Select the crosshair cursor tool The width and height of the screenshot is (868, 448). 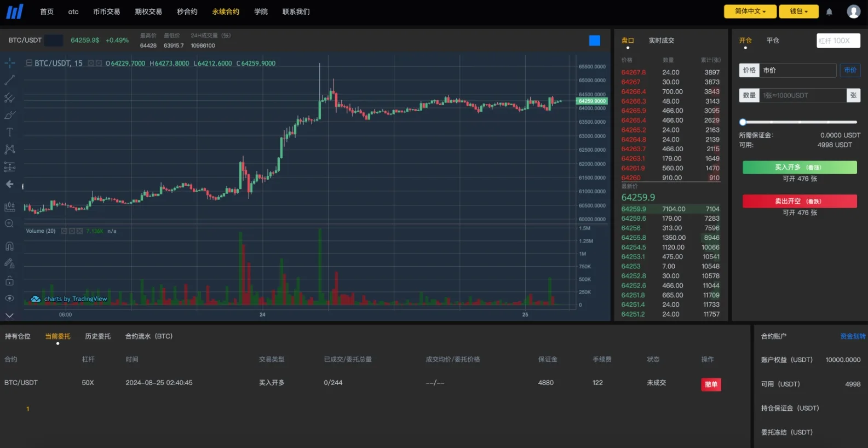tap(9, 63)
